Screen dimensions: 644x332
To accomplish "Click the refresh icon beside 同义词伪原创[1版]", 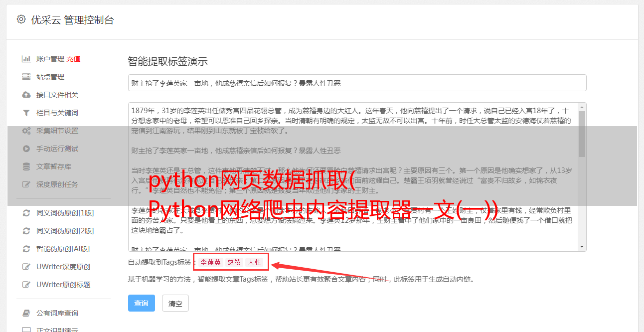I will tap(26, 213).
